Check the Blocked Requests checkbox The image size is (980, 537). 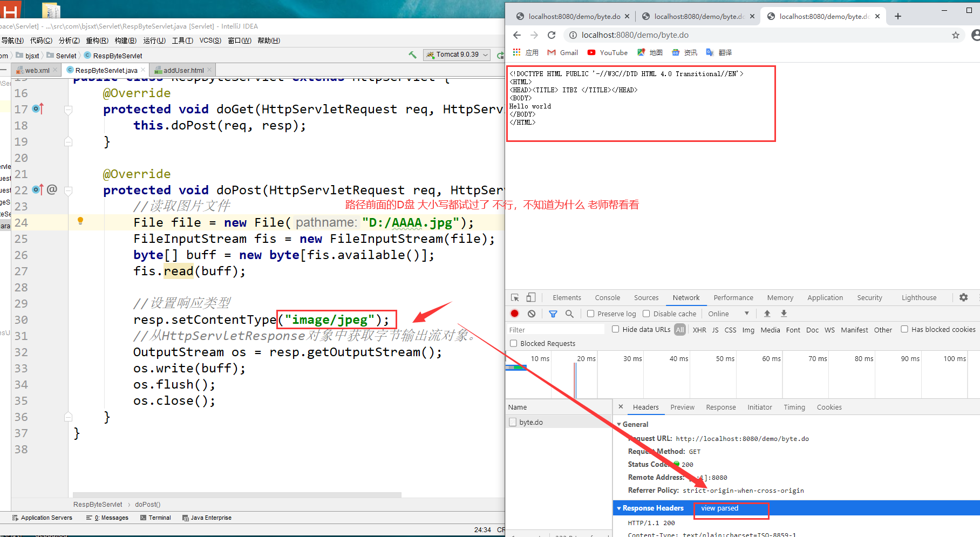[x=514, y=343]
